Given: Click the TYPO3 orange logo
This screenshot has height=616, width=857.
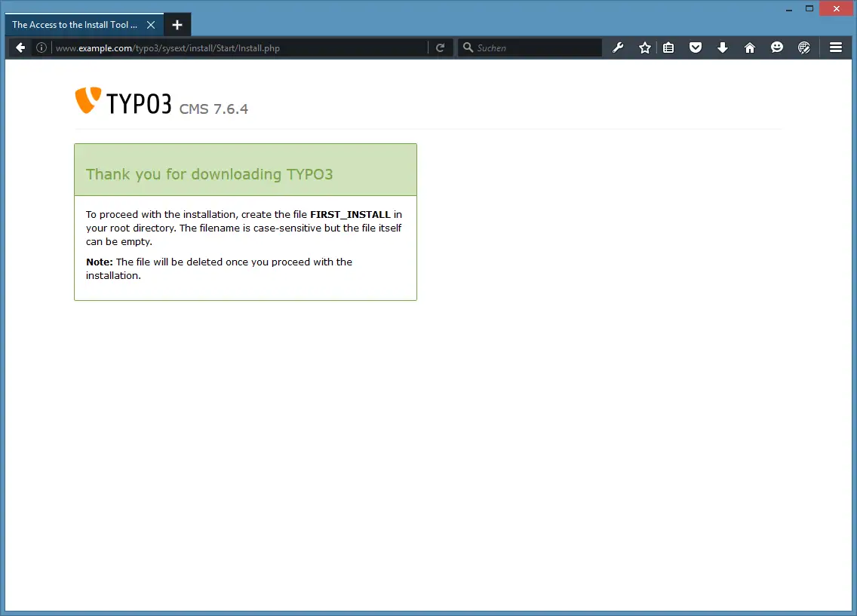Looking at the screenshot, I should tap(88, 100).
